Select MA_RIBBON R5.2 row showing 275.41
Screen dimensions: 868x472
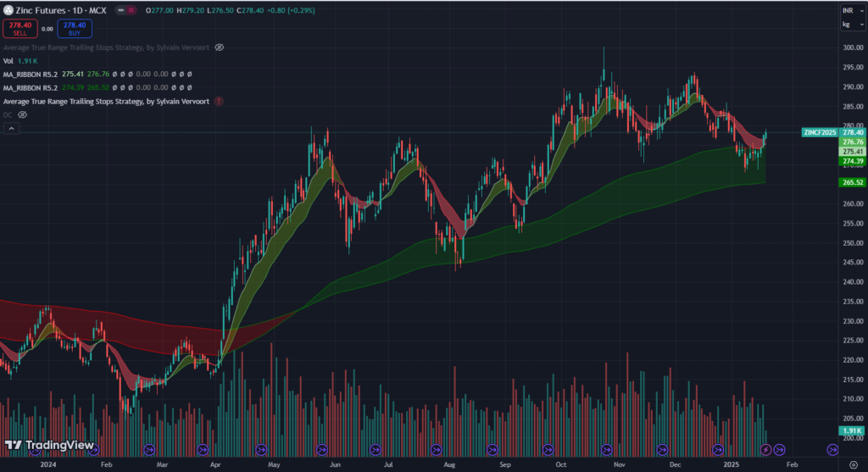[97, 75]
